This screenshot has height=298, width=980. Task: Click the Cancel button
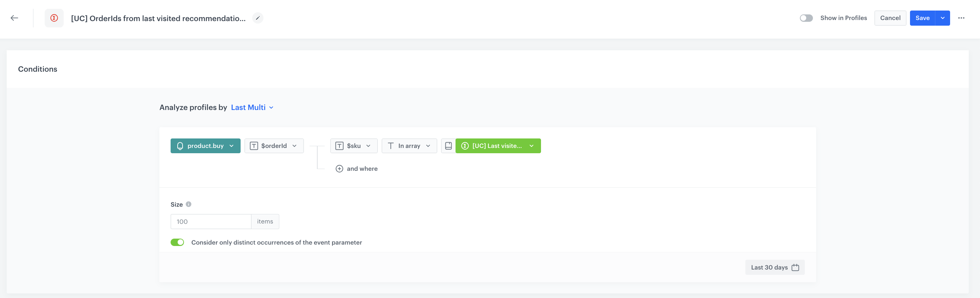[x=890, y=18]
